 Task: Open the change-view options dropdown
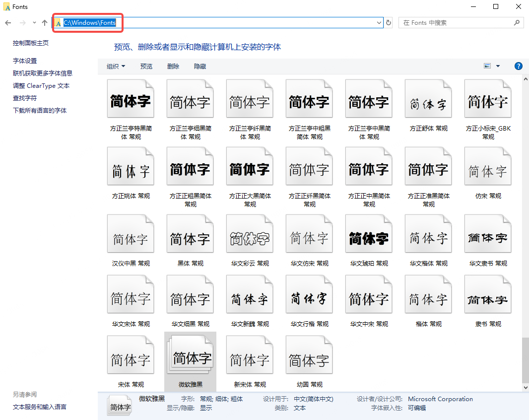coord(498,66)
